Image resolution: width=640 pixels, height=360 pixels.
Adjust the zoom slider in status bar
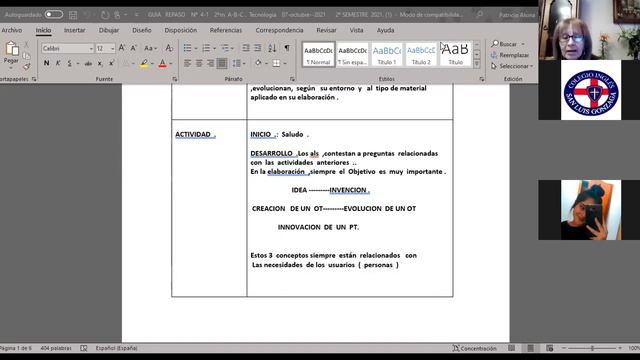592,348
